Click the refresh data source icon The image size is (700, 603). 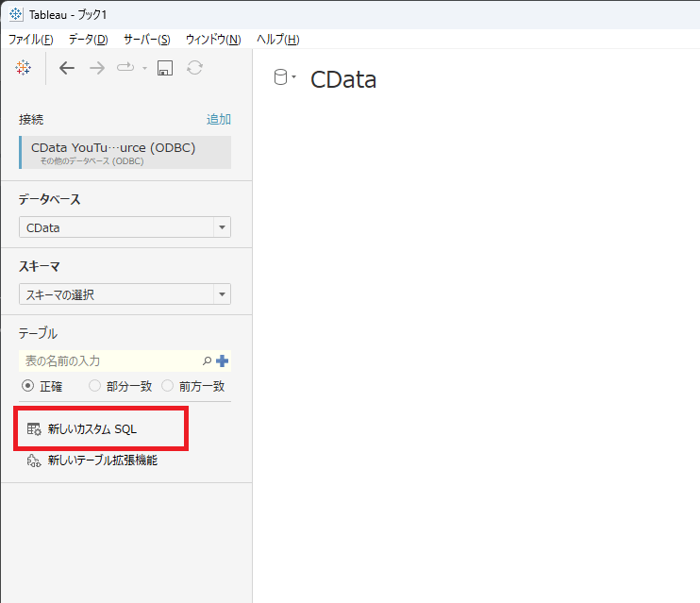pos(194,68)
